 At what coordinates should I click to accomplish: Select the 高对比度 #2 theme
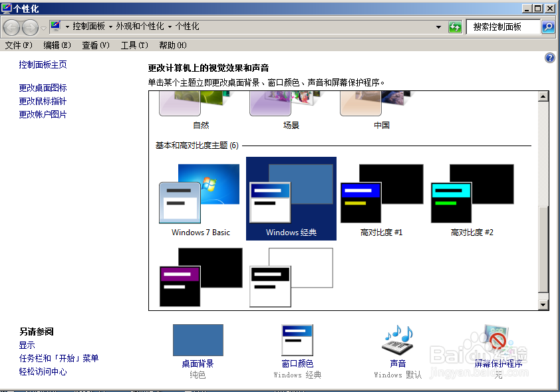click(x=472, y=199)
